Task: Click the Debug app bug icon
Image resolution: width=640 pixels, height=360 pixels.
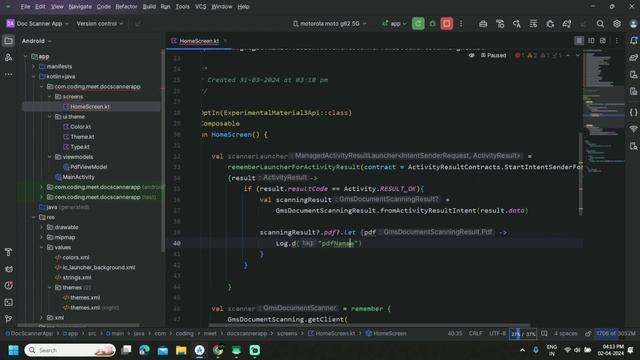Action: 433,24
